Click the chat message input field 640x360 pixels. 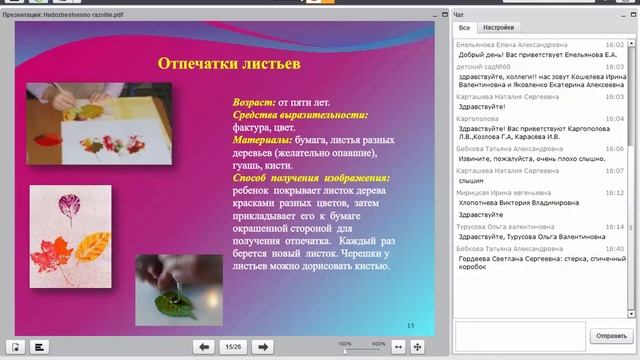pyautogui.click(x=520, y=336)
